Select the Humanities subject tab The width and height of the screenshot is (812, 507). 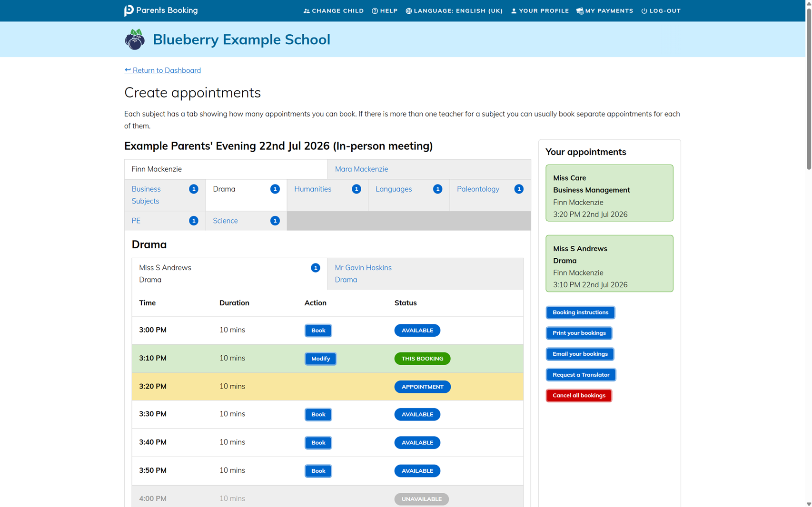point(327,195)
